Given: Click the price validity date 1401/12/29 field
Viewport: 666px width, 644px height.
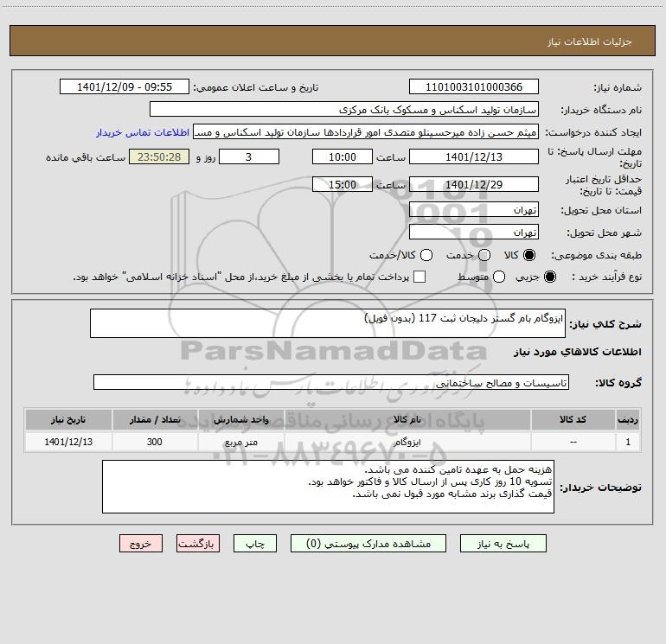Looking at the screenshot, I should (x=474, y=184).
